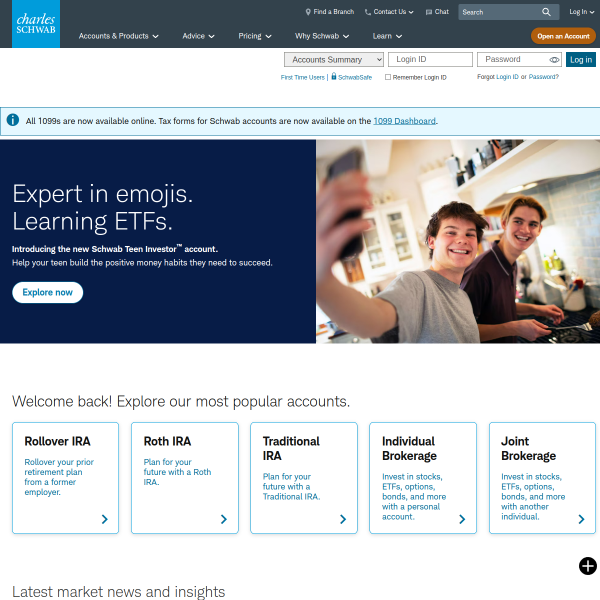The height and width of the screenshot is (600, 600).
Task: Click the Contact Us phone icon
Action: click(368, 12)
